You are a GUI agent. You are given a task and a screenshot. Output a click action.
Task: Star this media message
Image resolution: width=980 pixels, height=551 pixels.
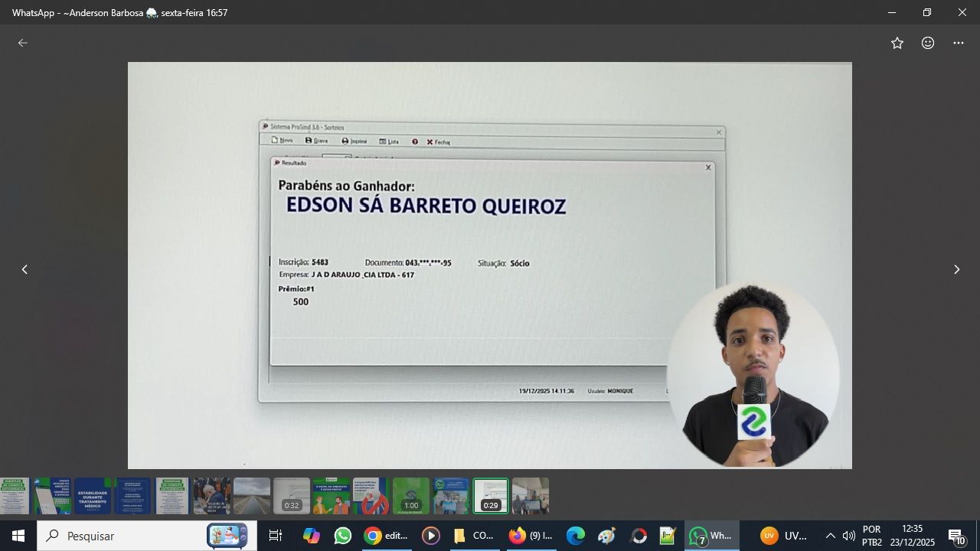[897, 43]
